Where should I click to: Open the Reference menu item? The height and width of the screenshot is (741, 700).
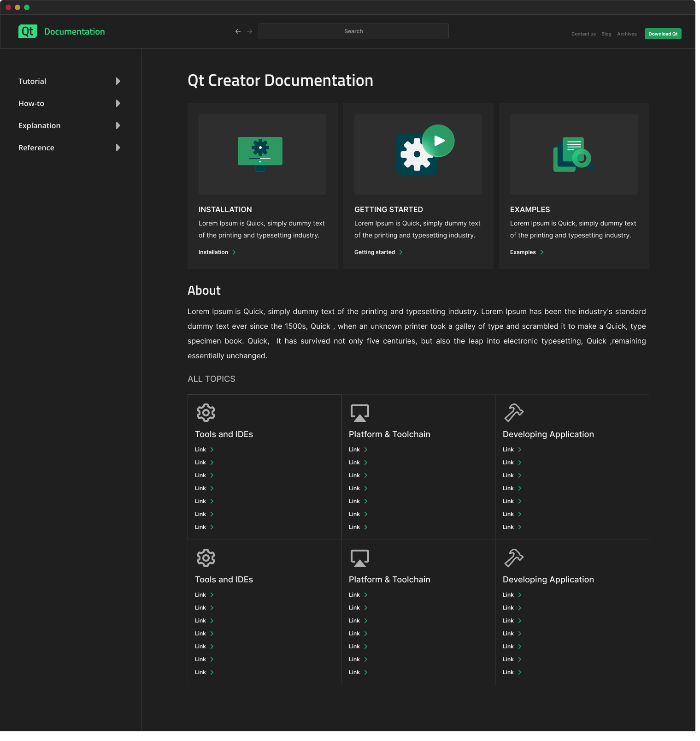(36, 148)
